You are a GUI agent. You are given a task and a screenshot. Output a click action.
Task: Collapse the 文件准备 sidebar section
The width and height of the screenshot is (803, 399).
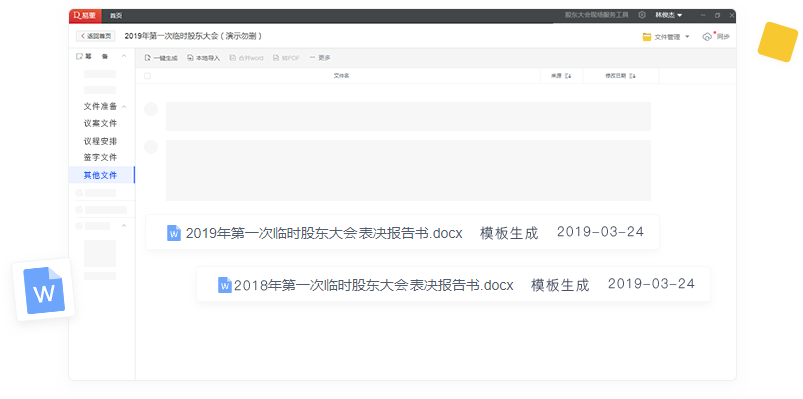click(x=124, y=107)
